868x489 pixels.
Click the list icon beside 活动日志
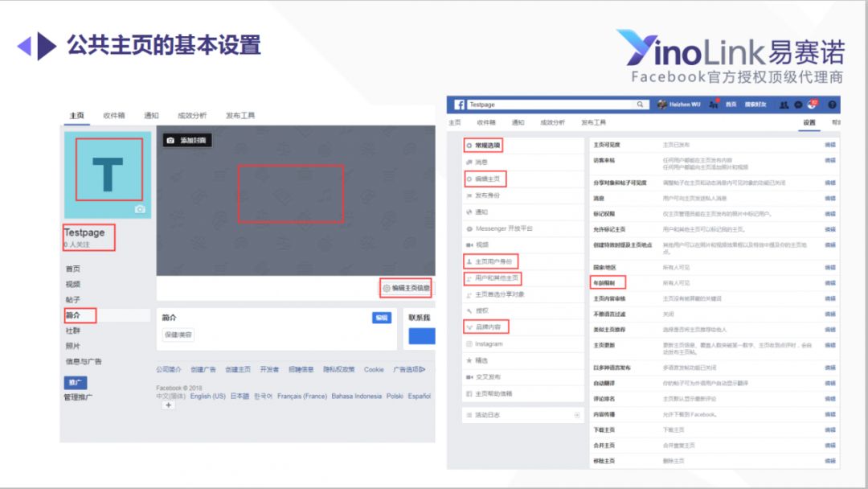469,415
